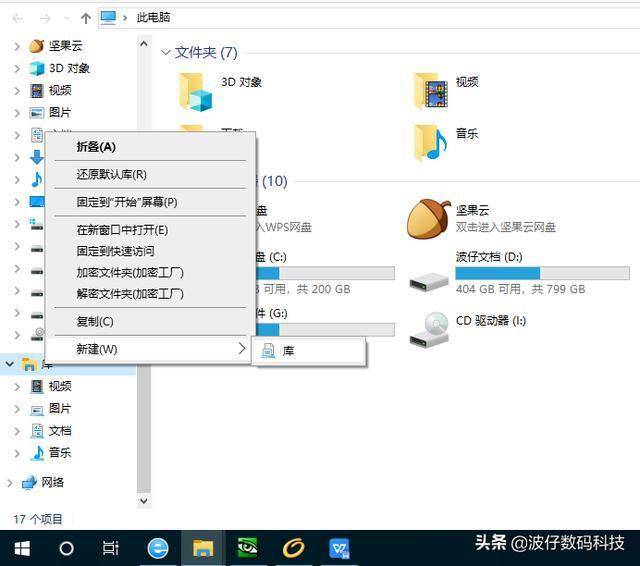Screen dimensions: 640x566
Task: Open recent locations dropdown arrow
Action: coord(67,18)
